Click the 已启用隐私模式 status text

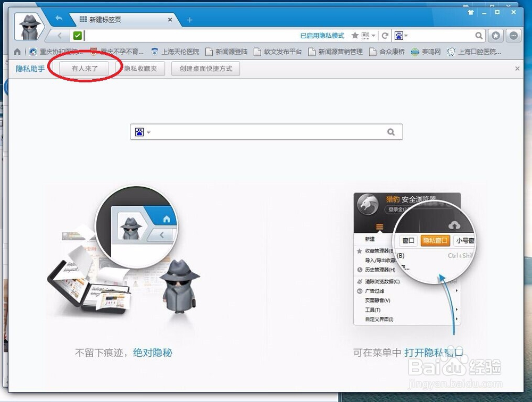(322, 36)
